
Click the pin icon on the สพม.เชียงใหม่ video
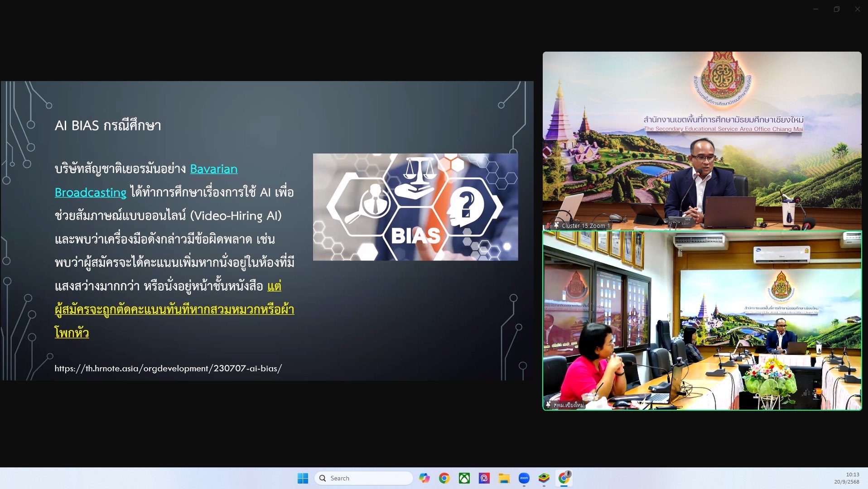[548, 405]
